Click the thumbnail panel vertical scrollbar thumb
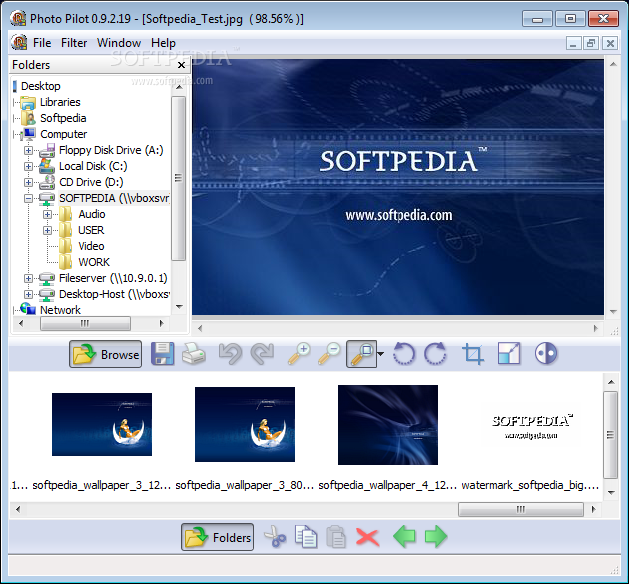 coord(610,435)
